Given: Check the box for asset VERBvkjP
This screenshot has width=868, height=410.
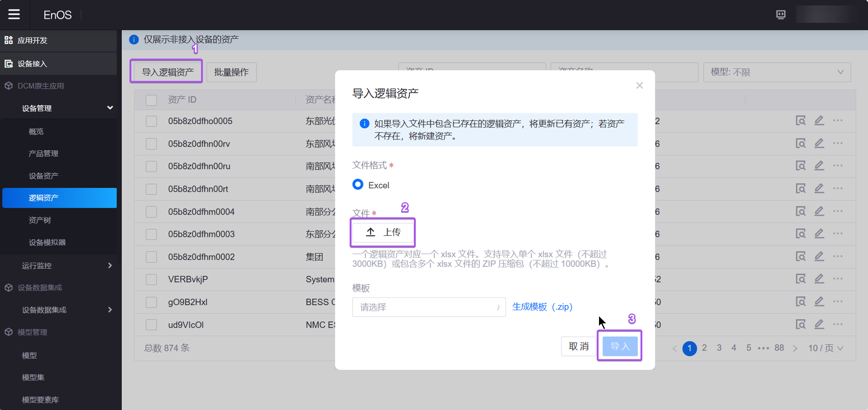Looking at the screenshot, I should coord(151,280).
